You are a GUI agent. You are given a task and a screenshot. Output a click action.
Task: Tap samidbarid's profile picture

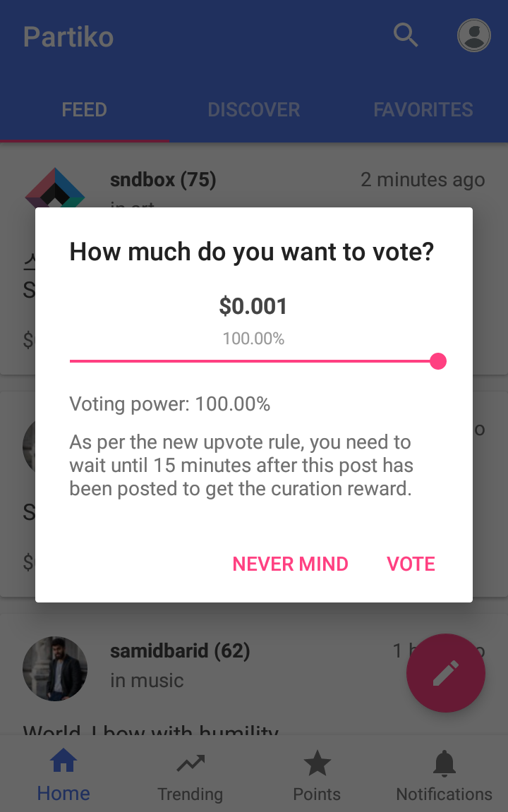click(x=55, y=668)
